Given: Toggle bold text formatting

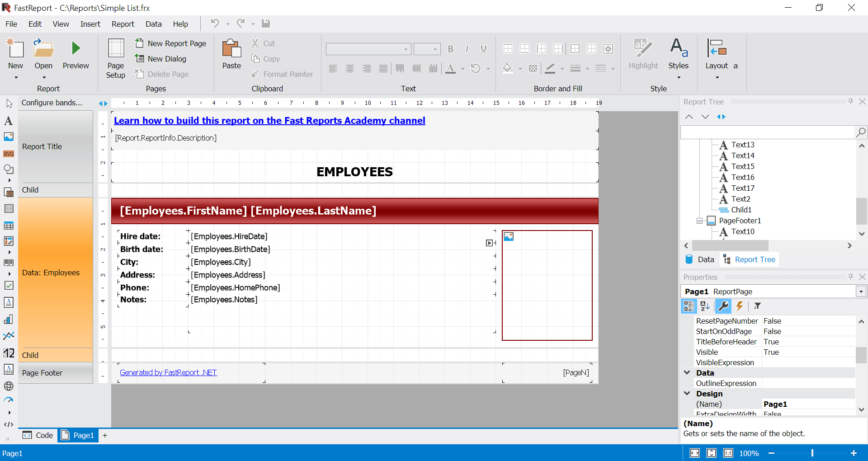Looking at the screenshot, I should point(450,49).
